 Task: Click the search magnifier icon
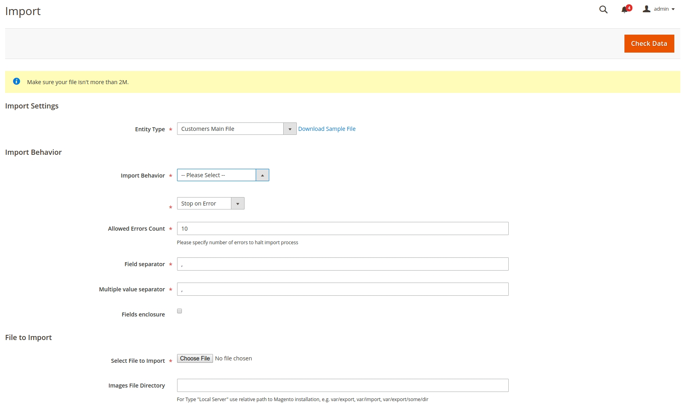pyautogui.click(x=603, y=10)
